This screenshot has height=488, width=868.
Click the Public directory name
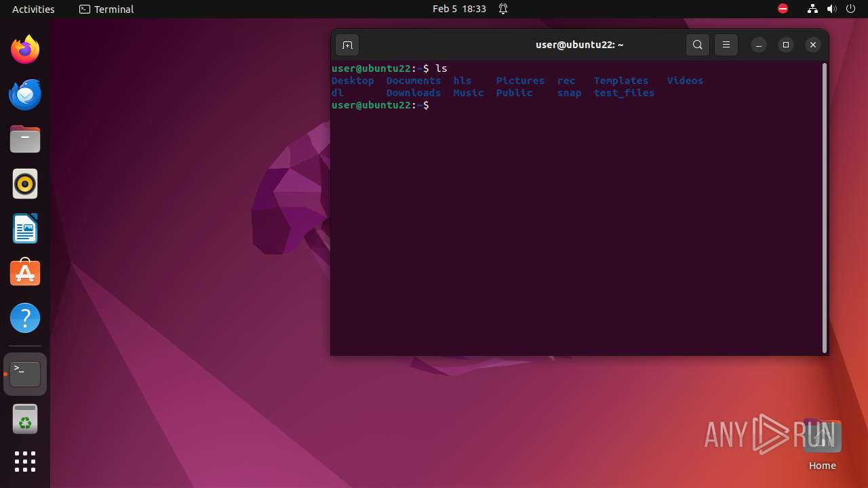click(x=514, y=93)
